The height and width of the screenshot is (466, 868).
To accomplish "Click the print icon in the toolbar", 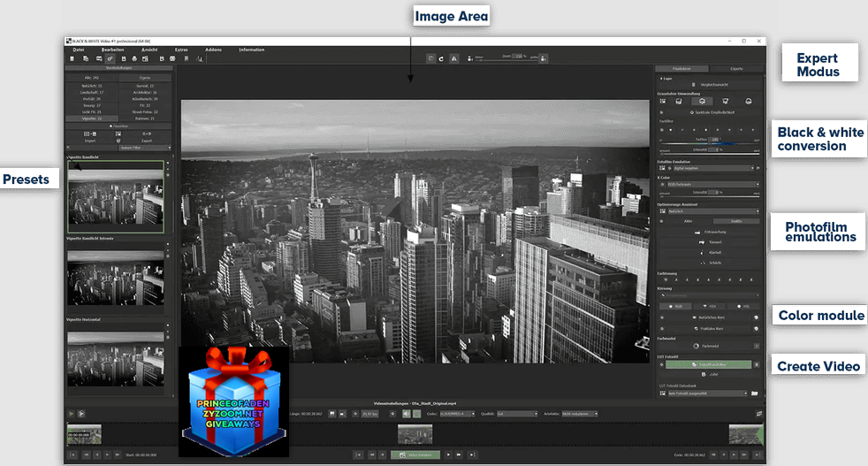I will [x=134, y=58].
